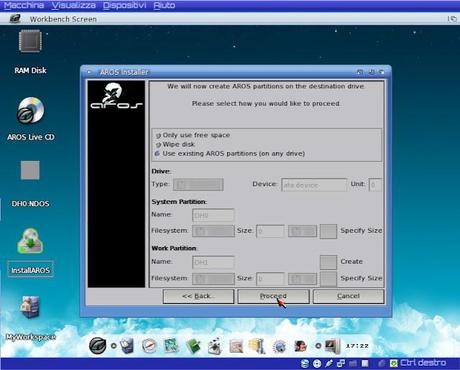The width and height of the screenshot is (460, 370).
Task: Open the monitor screen dock icon
Action: click(x=333, y=346)
